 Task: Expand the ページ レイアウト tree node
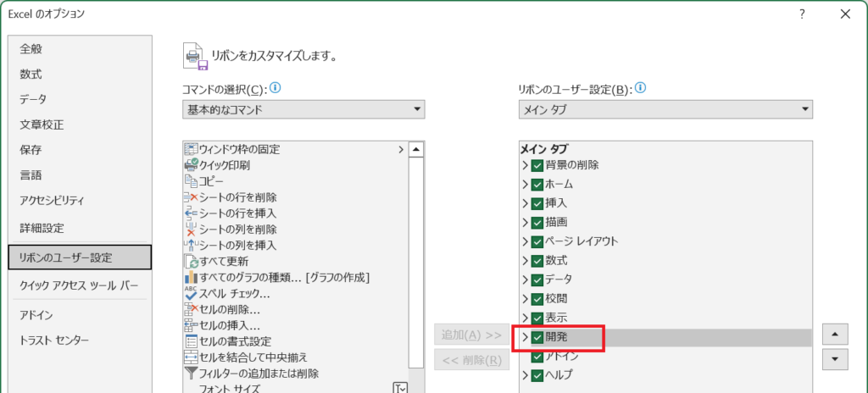(x=526, y=242)
